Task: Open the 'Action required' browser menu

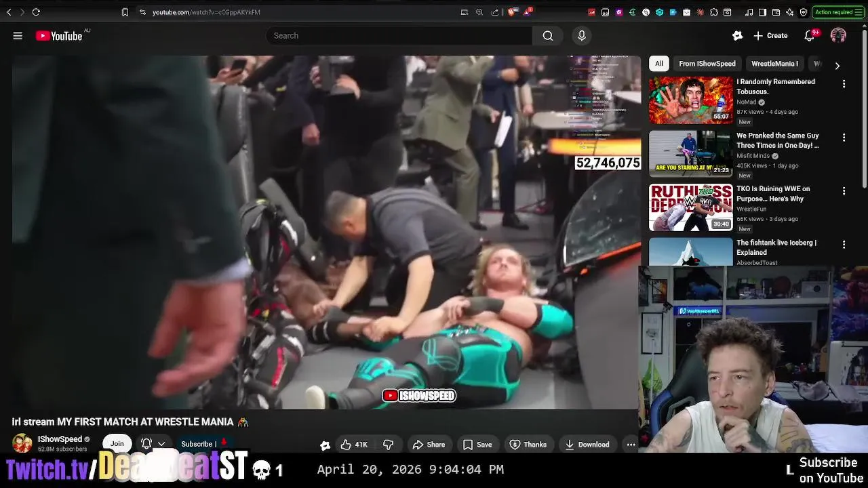Action: [x=838, y=12]
